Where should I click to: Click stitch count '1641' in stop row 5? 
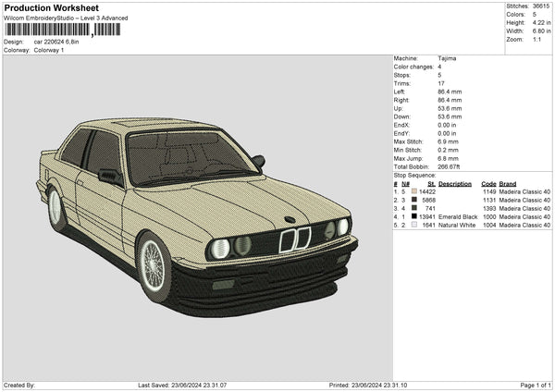click(x=428, y=225)
